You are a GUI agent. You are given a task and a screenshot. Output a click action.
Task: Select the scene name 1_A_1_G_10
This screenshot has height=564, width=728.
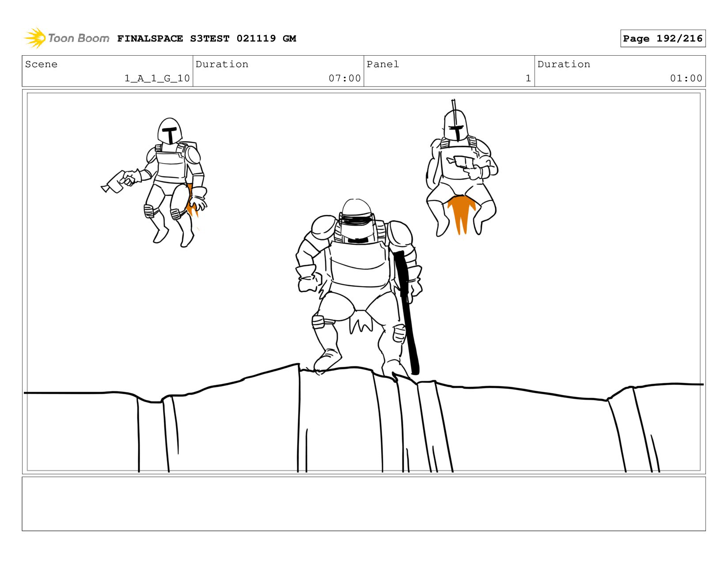157,78
